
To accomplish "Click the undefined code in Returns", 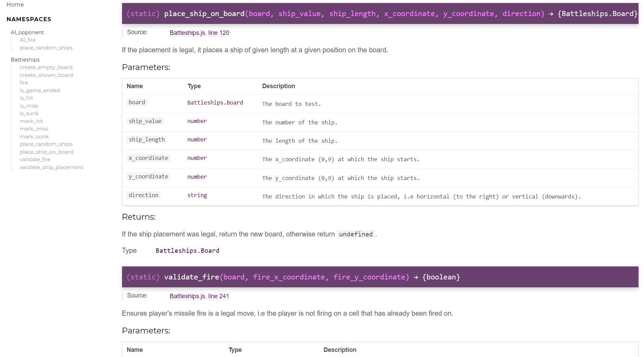I will [356, 234].
